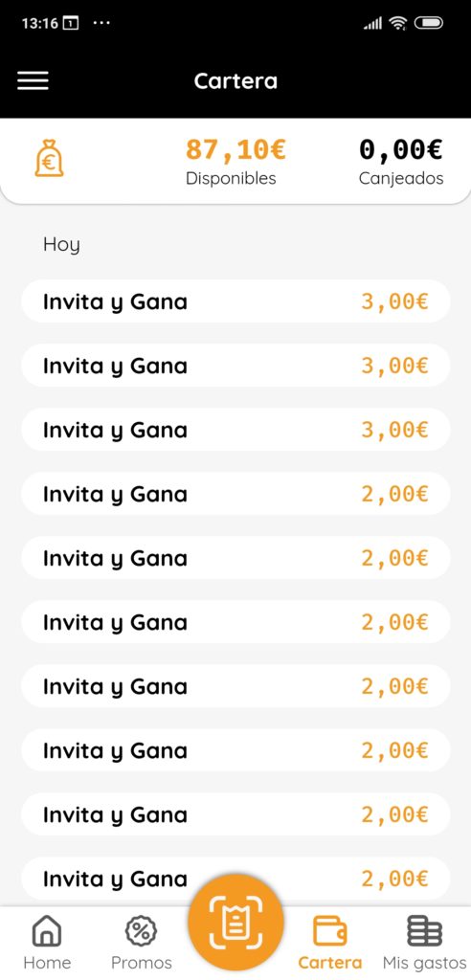Open first Invita y Gana 3,00€ entry
This screenshot has width=471, height=980.
pyautogui.click(x=235, y=301)
